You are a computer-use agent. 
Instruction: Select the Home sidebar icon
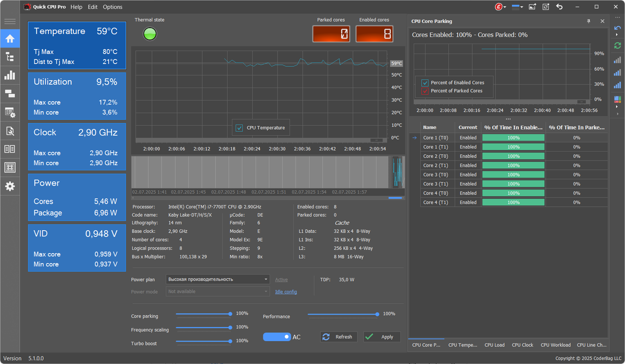click(x=9, y=39)
